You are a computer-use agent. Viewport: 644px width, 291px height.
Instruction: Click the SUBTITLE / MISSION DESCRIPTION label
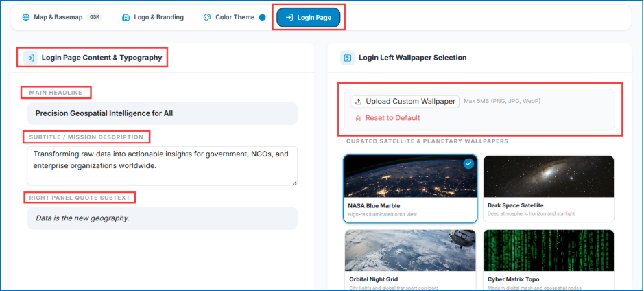(x=86, y=137)
